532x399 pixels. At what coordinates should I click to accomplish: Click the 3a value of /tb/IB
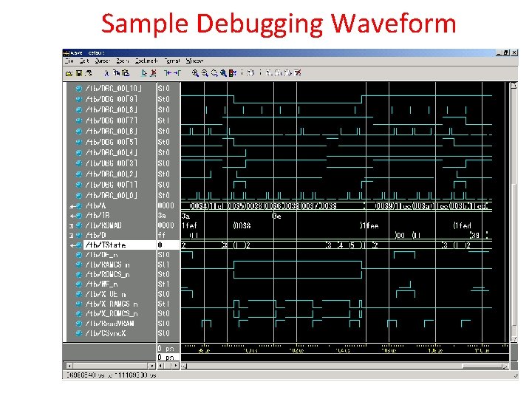click(162, 216)
